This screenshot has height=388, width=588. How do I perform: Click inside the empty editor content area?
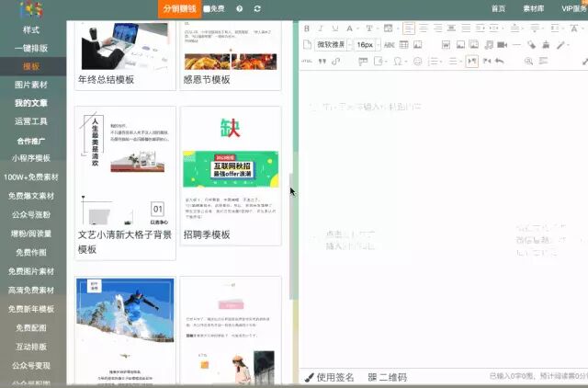pyautogui.click(x=443, y=218)
